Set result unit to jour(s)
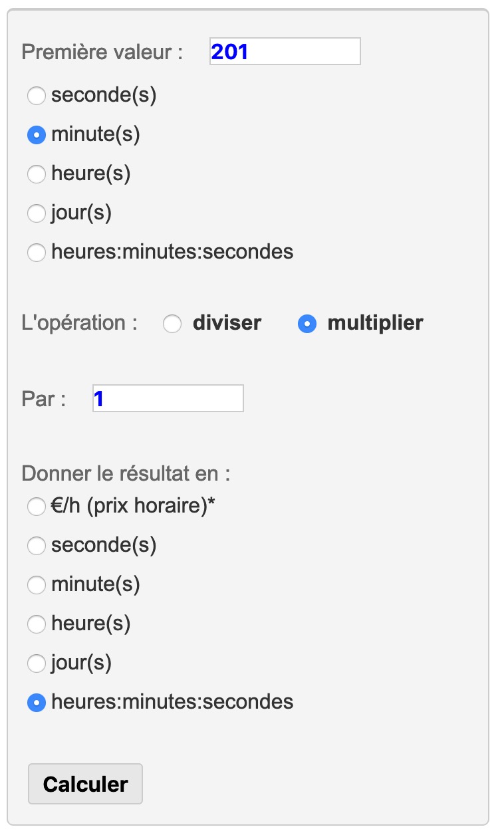 point(37,663)
